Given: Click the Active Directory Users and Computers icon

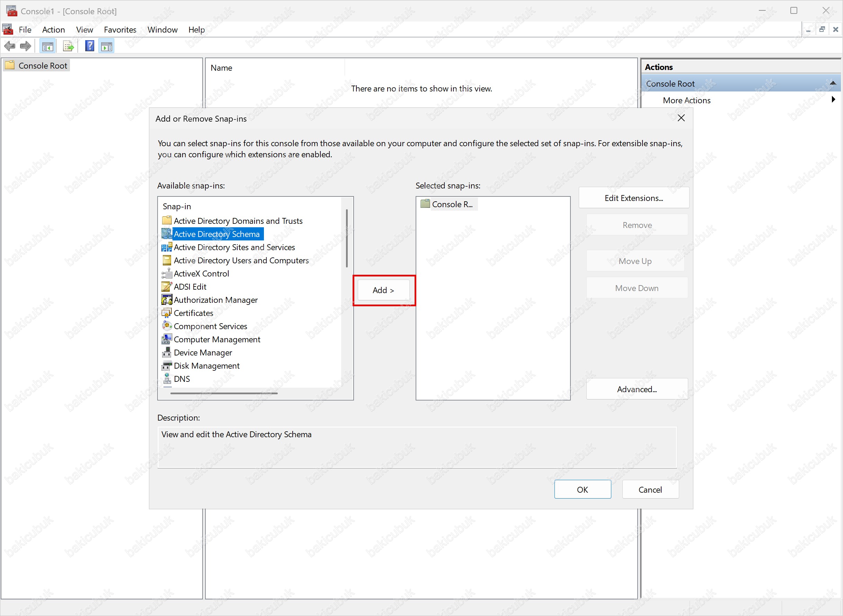Looking at the screenshot, I should [167, 260].
